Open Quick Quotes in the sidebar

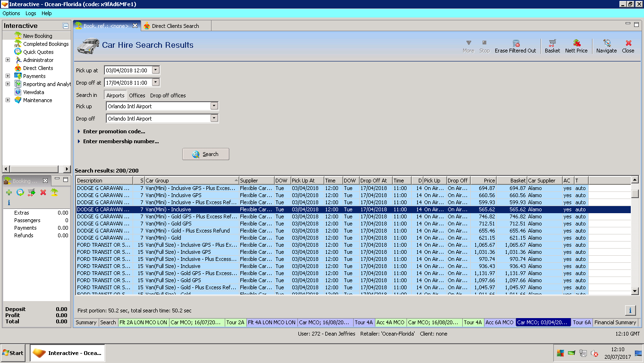38,52
